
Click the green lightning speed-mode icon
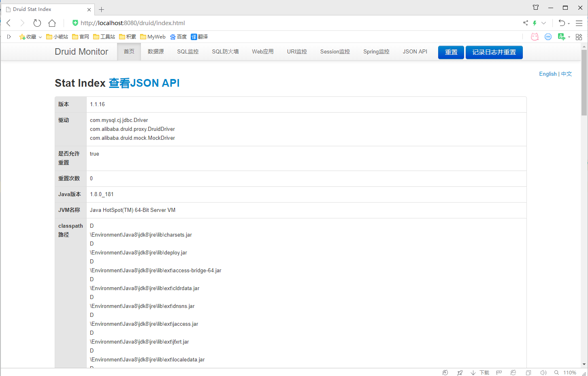535,23
